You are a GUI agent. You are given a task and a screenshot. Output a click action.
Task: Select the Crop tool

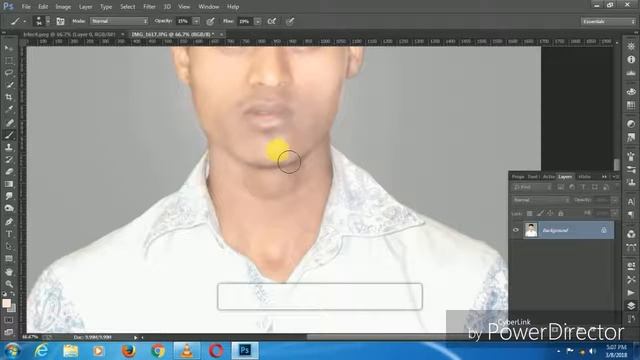tap(9, 97)
